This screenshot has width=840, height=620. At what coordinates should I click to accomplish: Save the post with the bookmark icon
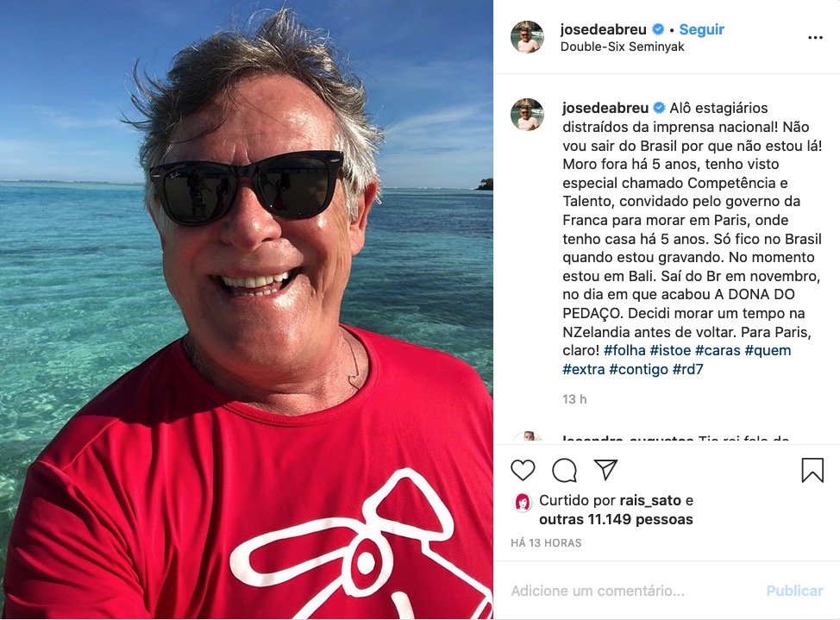pyautogui.click(x=812, y=470)
